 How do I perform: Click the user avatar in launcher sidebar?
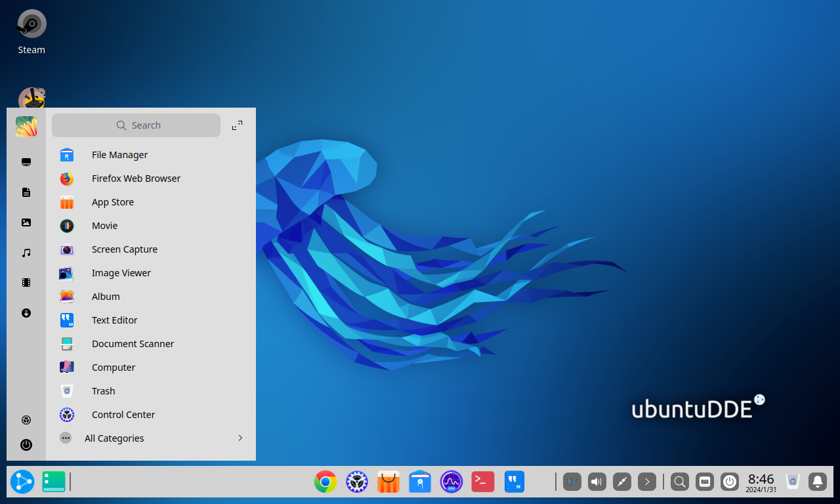point(26,127)
